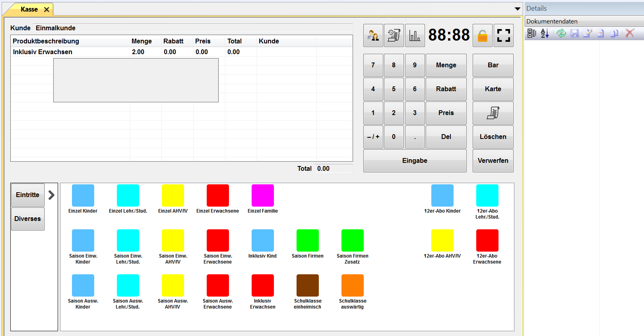Viewport: 644px width, 336px height.
Task: Toggle the orange padlock lock button
Action: tap(482, 35)
